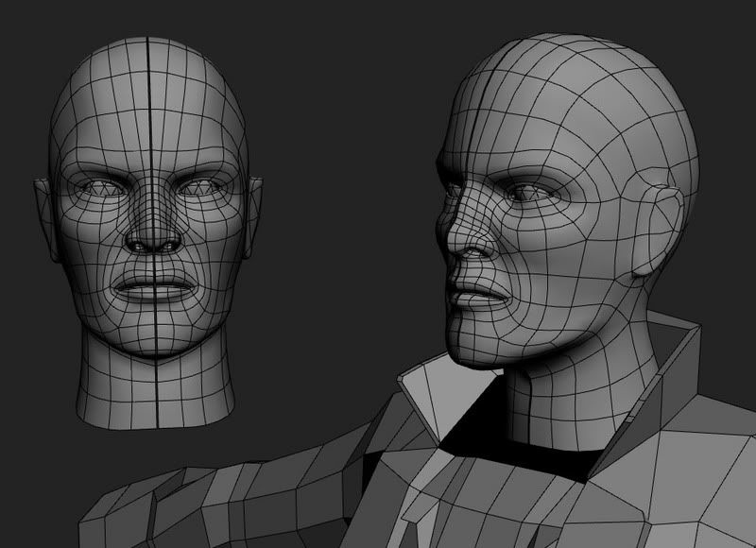
Task: Select the neck of the front-facing head mesh
Action: tap(156, 382)
